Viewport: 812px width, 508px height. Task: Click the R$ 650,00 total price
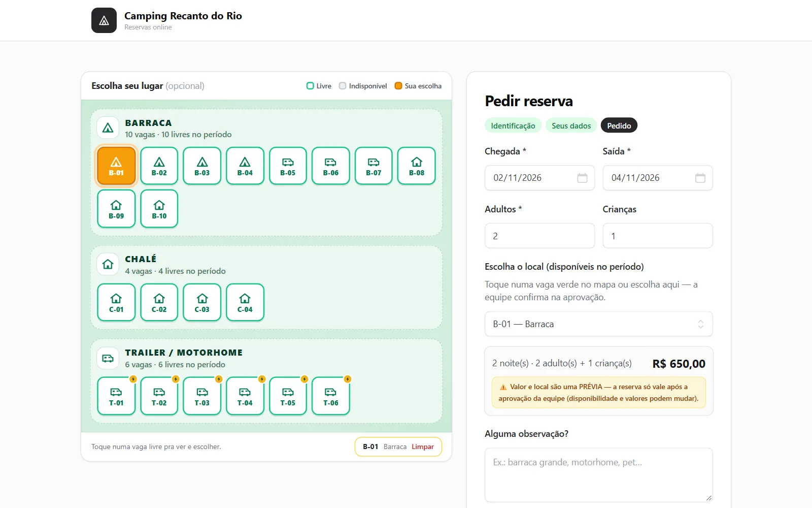[x=679, y=364]
